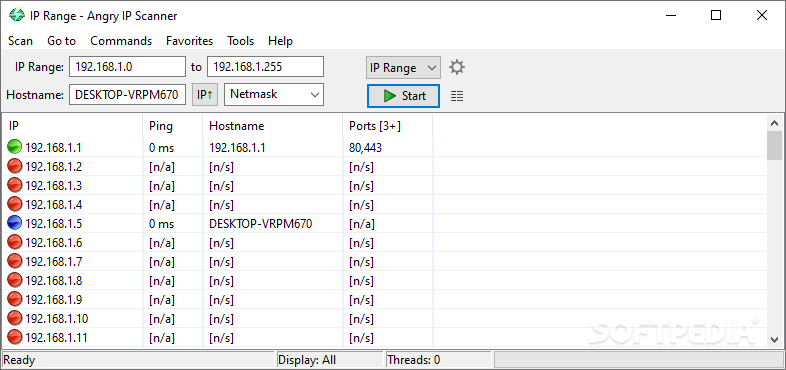Screen dimensions: 786x370
Task: Select IP text 192.168.1.11 in the list
Action: 56,337
